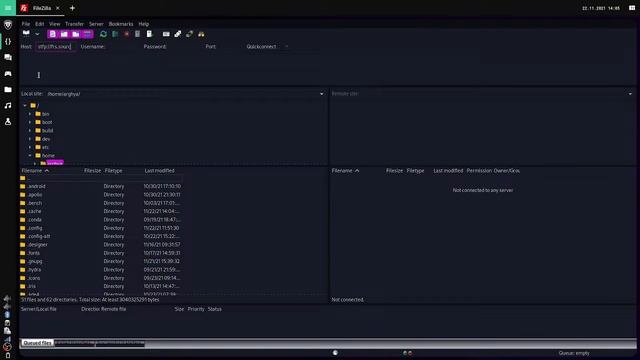Click the Username input field

123,47
